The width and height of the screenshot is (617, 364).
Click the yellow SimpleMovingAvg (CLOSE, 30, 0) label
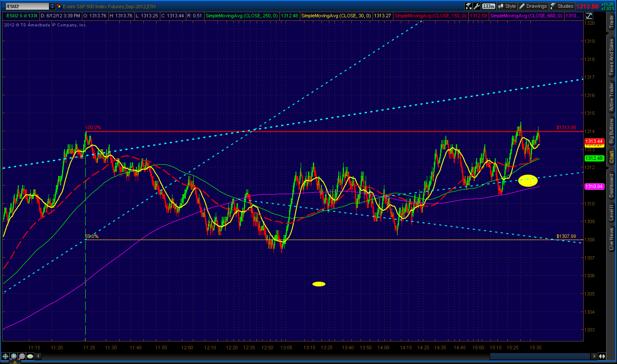(x=336, y=16)
